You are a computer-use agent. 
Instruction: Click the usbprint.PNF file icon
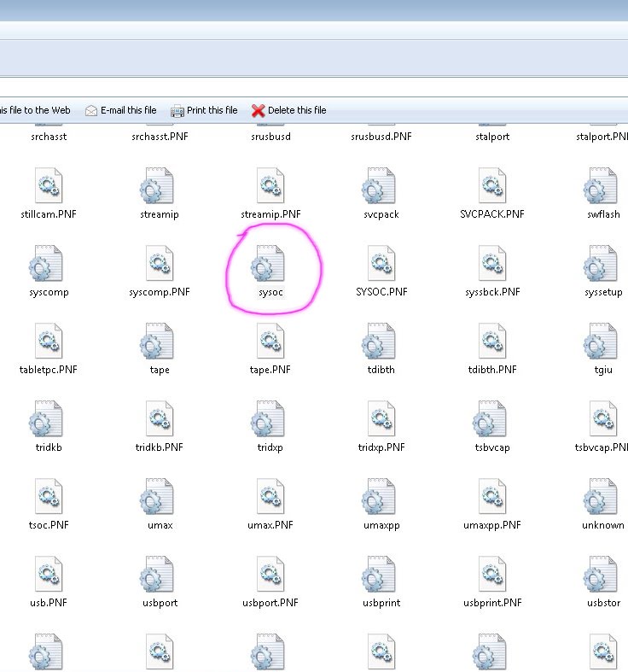click(492, 575)
